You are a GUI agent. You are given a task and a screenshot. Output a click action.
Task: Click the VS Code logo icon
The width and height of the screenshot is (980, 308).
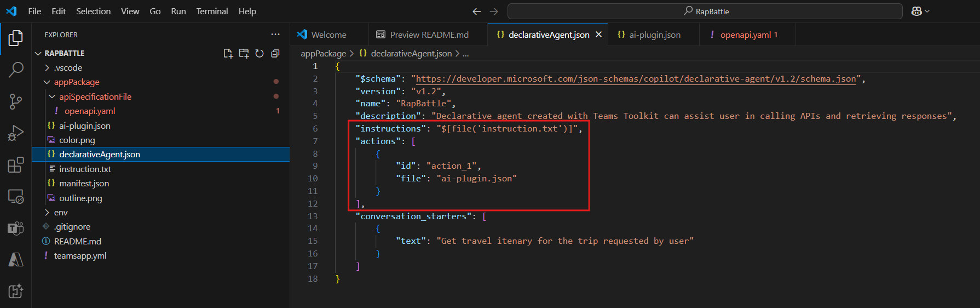point(11,11)
